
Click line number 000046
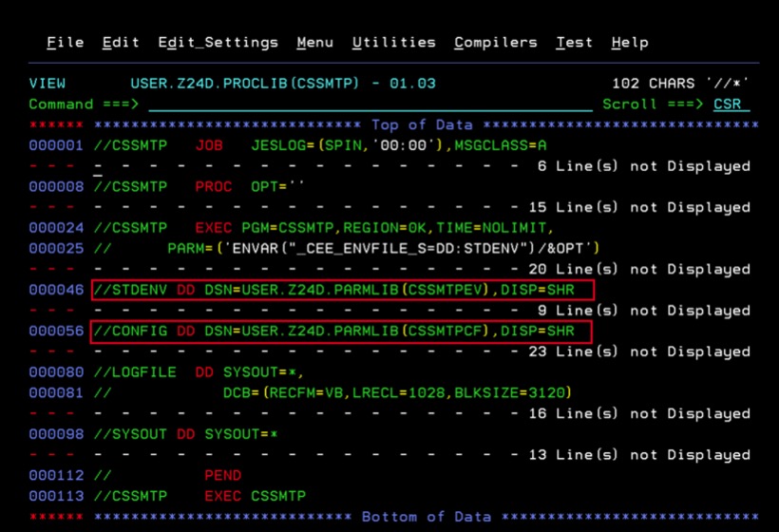pos(56,290)
